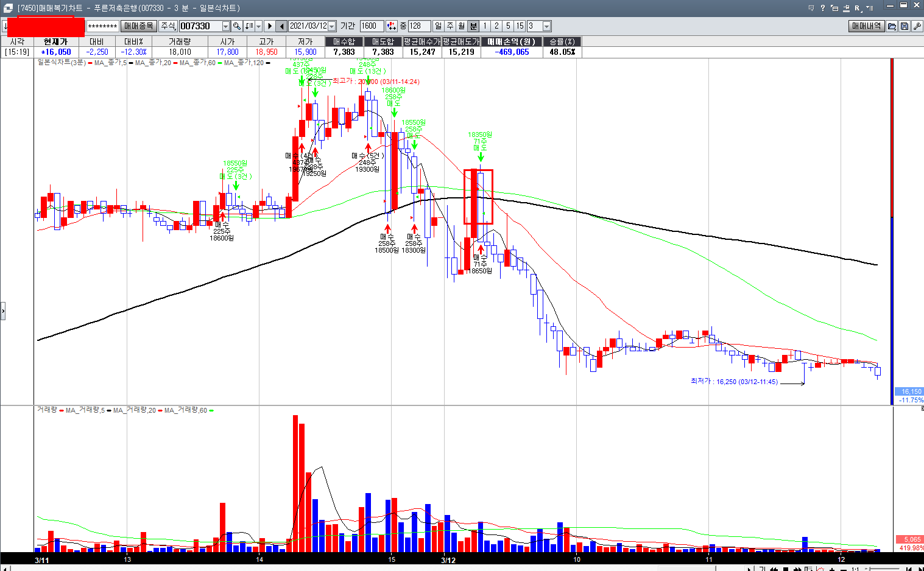
Task: Select the 분 (minute) period button
Action: click(473, 26)
